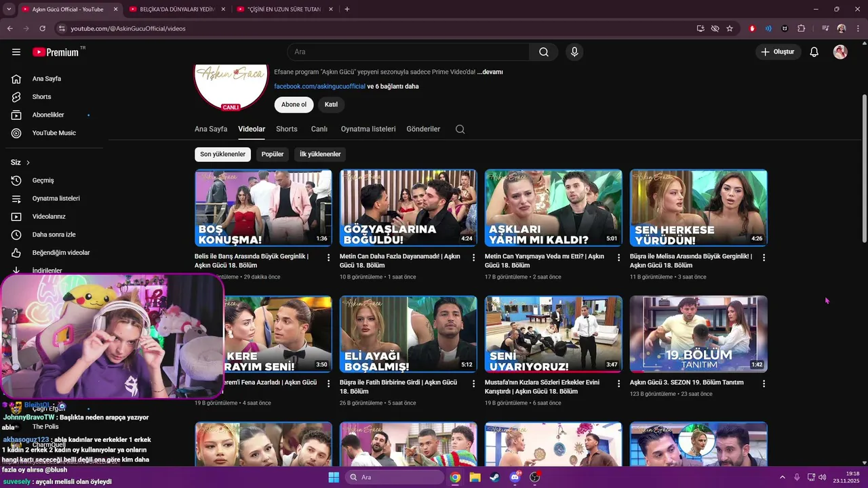The width and height of the screenshot is (868, 488).
Task: Open Steam from taskbar
Action: click(494, 477)
